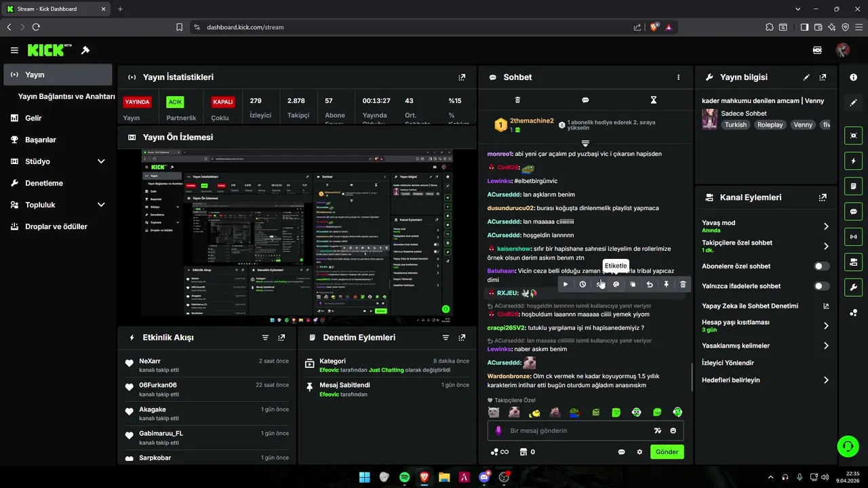Expand Hesap yaşı kısıtlaması options
This screenshot has width=868, height=488.
(826, 326)
